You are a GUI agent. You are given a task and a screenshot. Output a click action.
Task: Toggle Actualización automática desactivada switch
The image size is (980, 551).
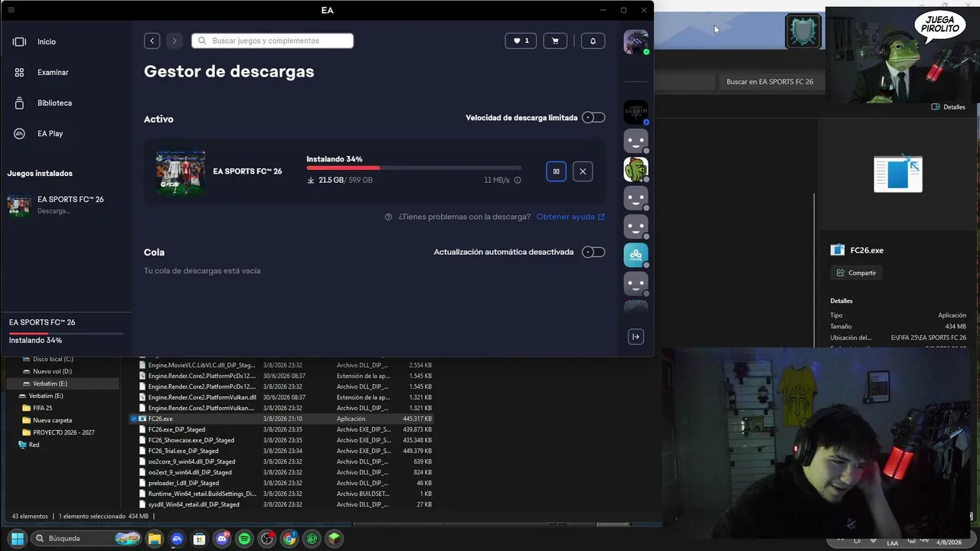click(593, 252)
